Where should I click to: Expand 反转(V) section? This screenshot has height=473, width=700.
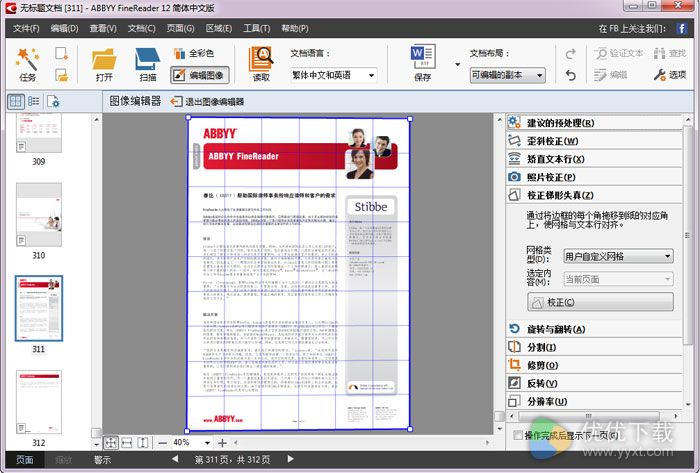pos(594,383)
